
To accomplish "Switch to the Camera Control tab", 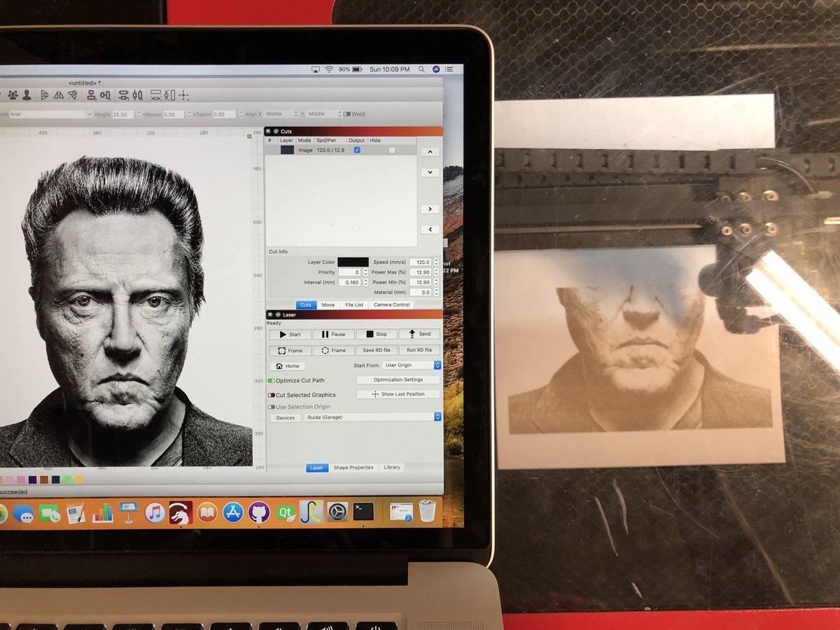I will click(x=391, y=304).
